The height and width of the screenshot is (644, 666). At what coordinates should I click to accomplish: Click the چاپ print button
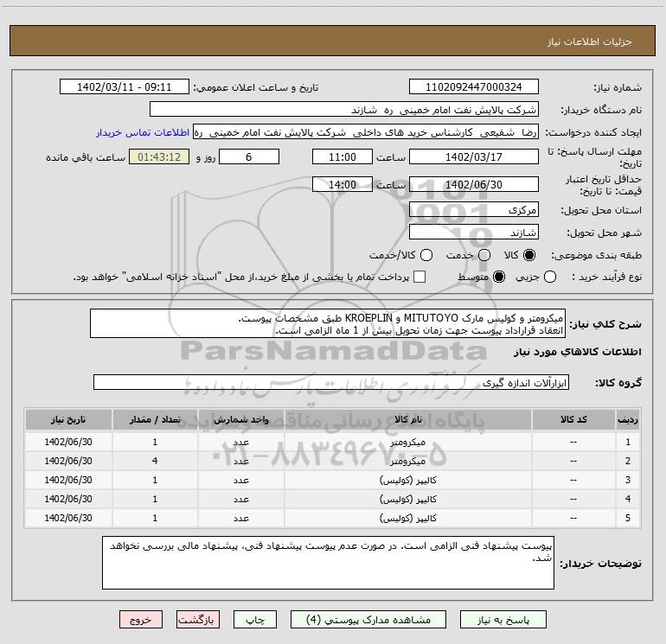pyautogui.click(x=255, y=620)
